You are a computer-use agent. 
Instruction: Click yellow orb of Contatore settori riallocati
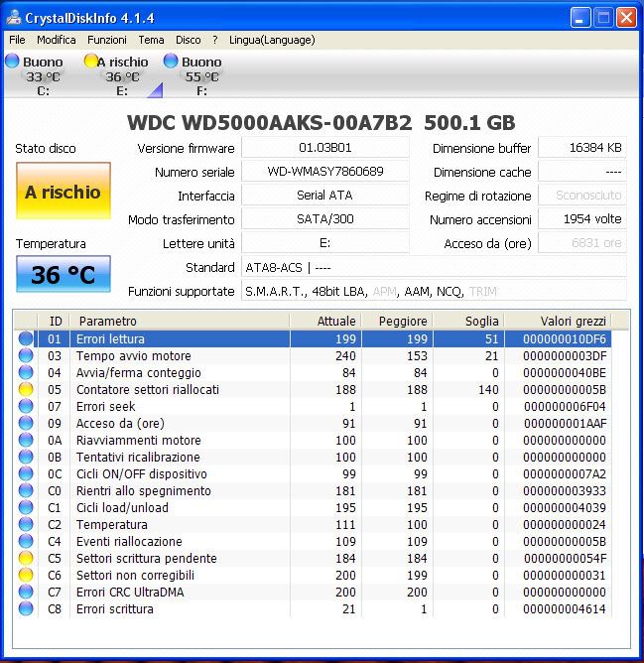click(x=26, y=389)
